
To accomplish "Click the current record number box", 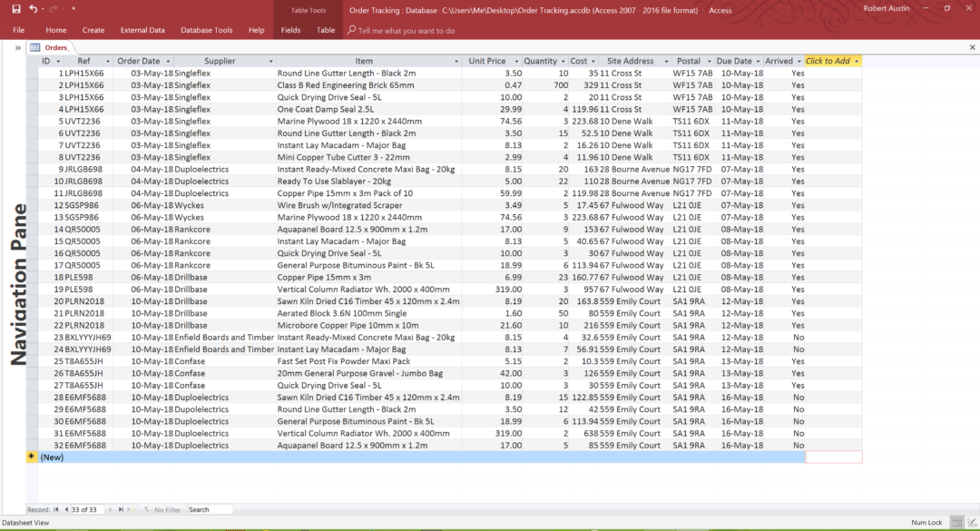I will point(87,510).
